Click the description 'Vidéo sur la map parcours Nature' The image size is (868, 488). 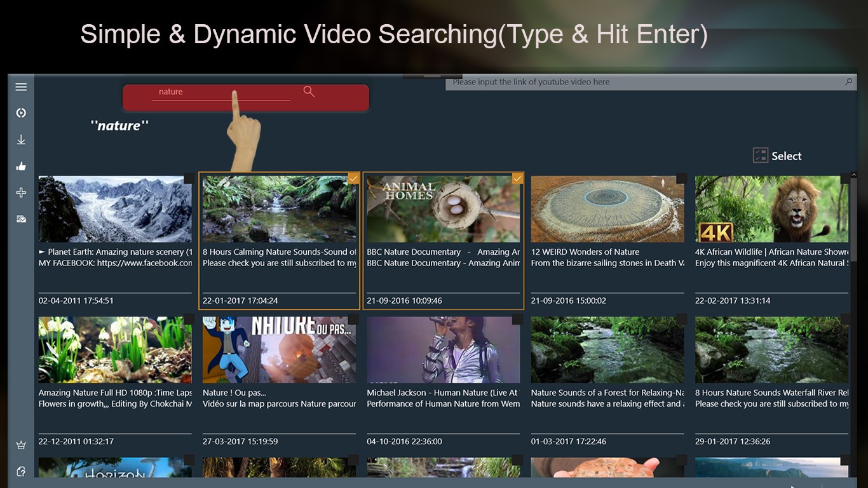tap(279, 404)
